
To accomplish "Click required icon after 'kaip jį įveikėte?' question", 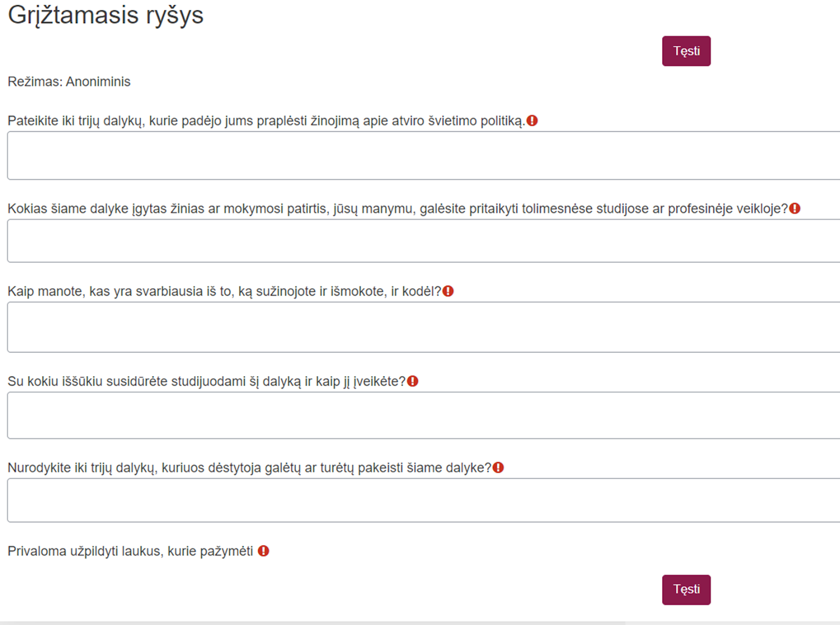I will click(x=413, y=381).
